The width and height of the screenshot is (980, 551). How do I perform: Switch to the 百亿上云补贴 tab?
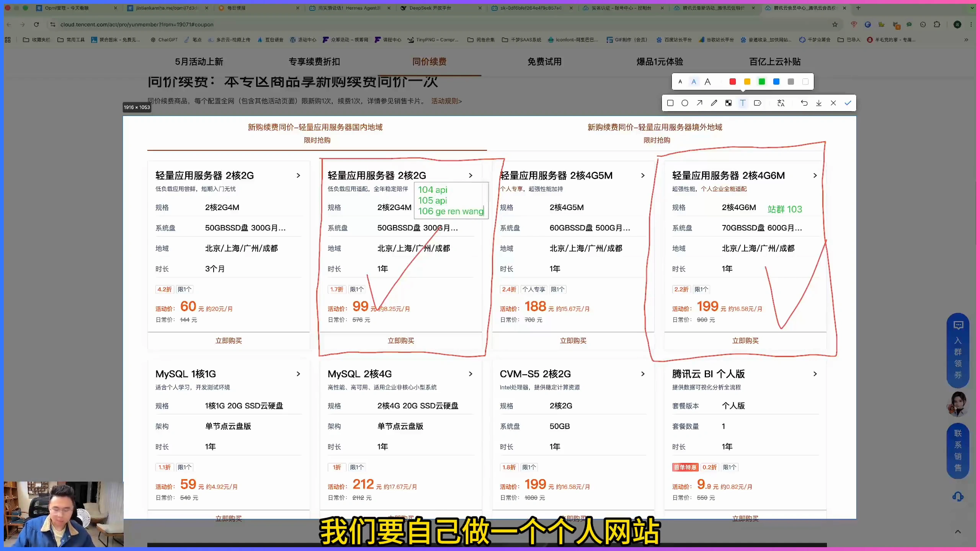(x=775, y=62)
